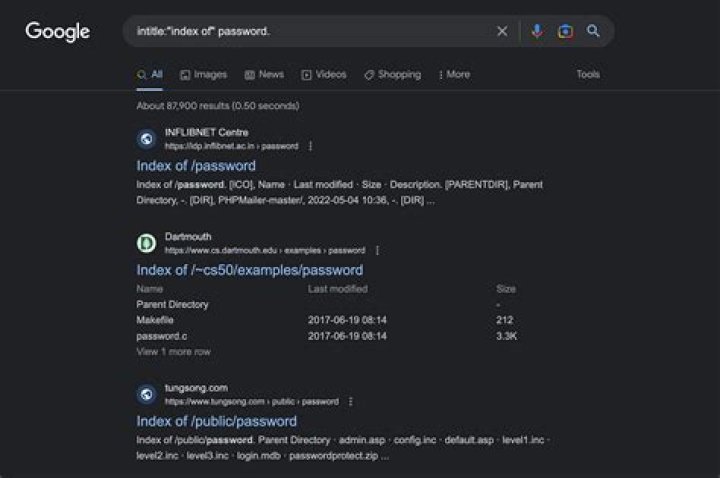Switch to the Videos tab
This screenshot has width=720, height=478.
pos(324,74)
